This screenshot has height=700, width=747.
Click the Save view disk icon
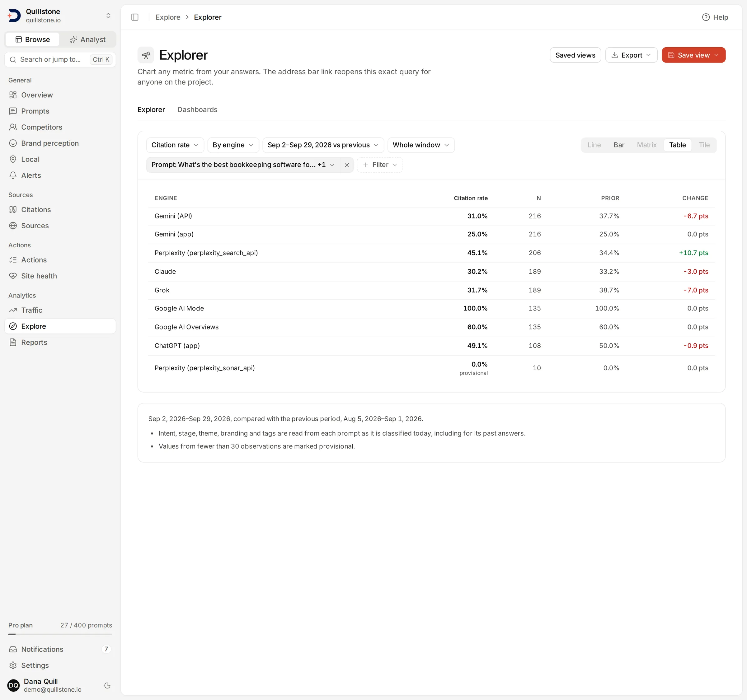click(671, 55)
